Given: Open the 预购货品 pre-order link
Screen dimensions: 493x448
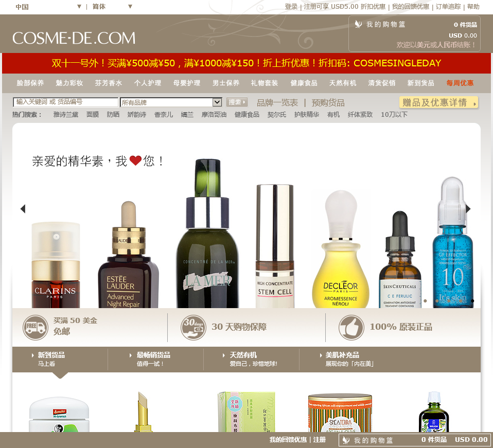Looking at the screenshot, I should click(x=328, y=103).
